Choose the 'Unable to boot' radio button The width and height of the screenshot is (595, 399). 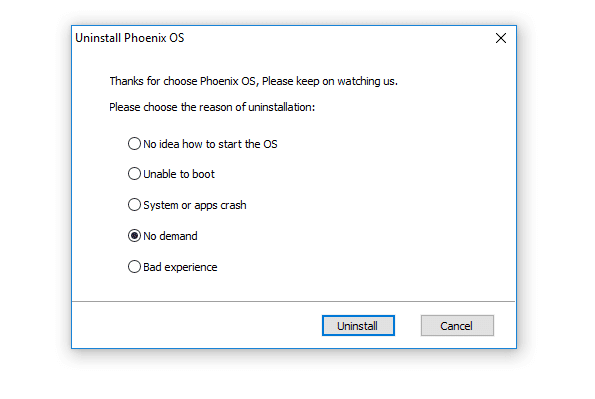[134, 174]
